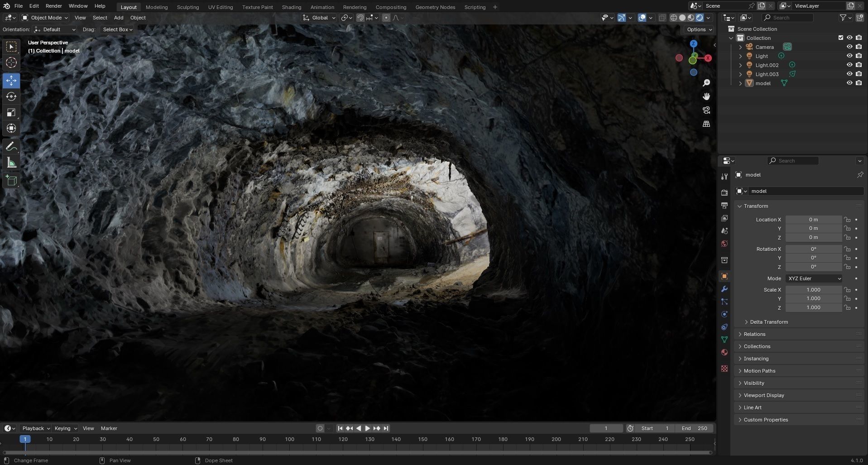Toggle lock for Location X
Image resolution: width=868 pixels, height=465 pixels.
pyautogui.click(x=847, y=220)
